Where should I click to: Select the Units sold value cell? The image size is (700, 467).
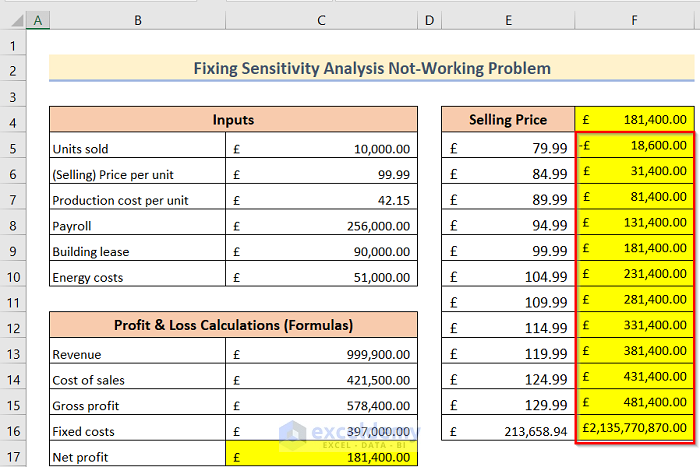tap(321, 148)
